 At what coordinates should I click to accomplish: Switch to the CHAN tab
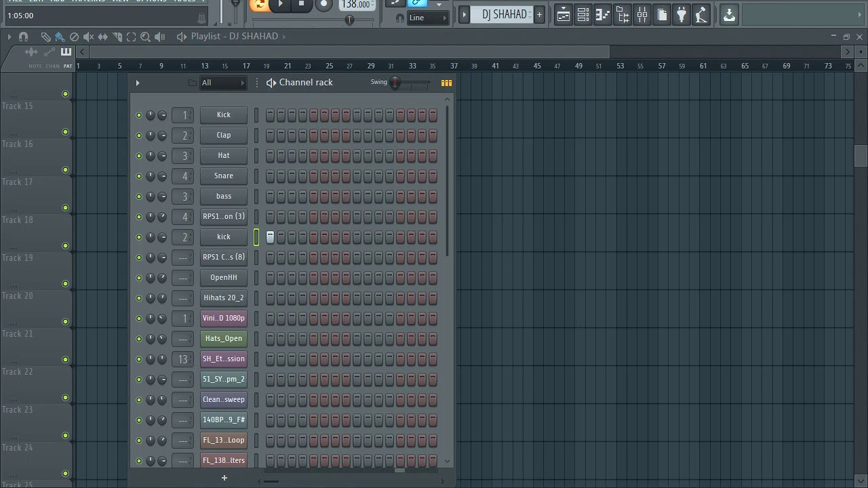tap(52, 66)
